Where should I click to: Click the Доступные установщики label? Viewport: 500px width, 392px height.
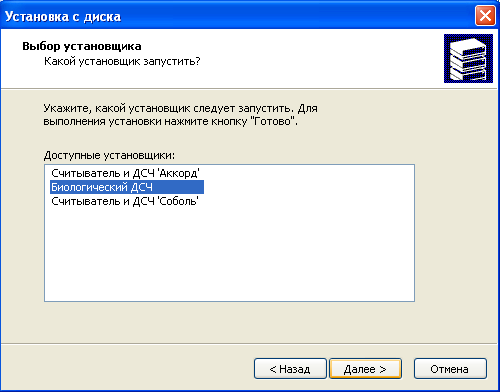click(109, 155)
